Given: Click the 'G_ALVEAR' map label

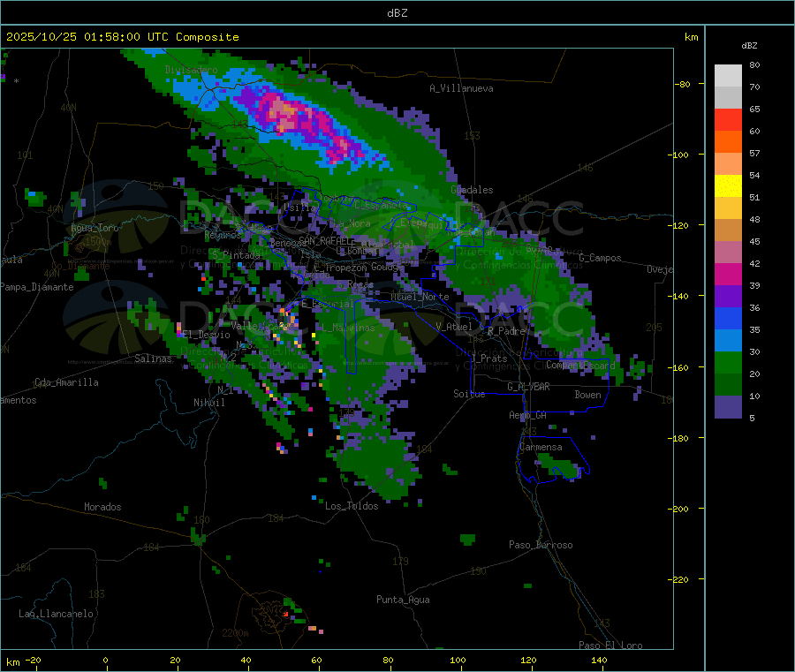Looking at the screenshot, I should tap(528, 387).
